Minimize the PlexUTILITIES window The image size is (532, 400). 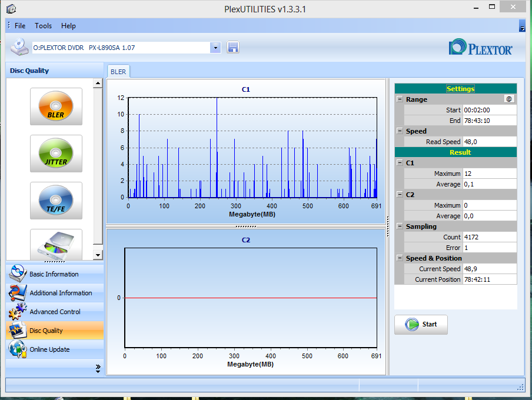pos(476,8)
